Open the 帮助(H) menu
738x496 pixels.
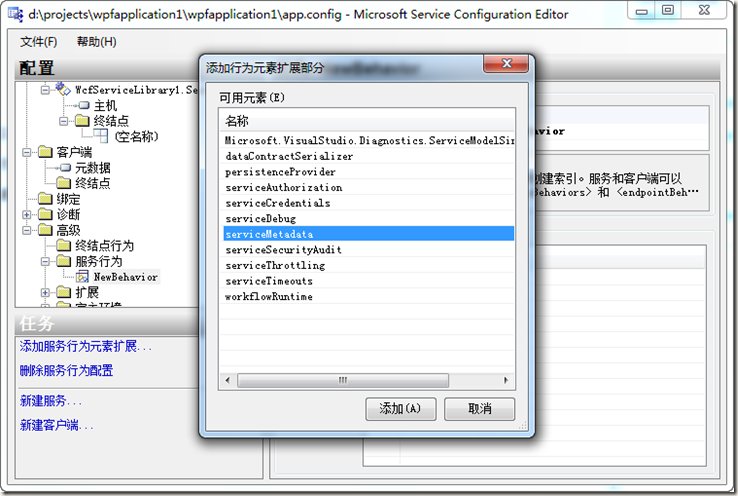(x=96, y=42)
